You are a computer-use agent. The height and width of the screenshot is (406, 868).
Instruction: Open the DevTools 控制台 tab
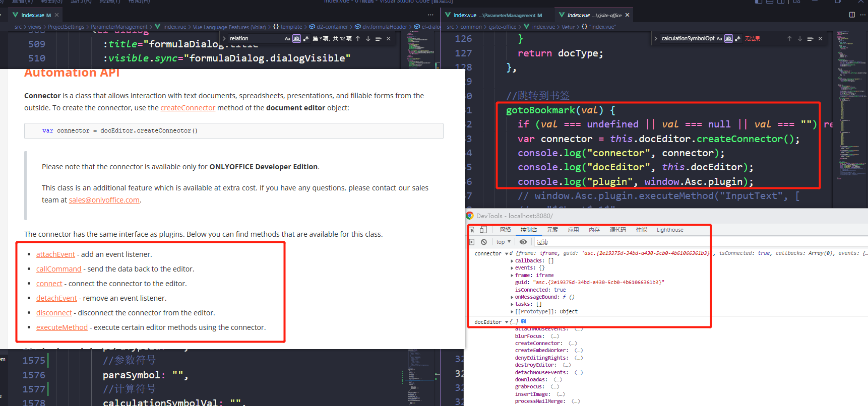pyautogui.click(x=529, y=230)
